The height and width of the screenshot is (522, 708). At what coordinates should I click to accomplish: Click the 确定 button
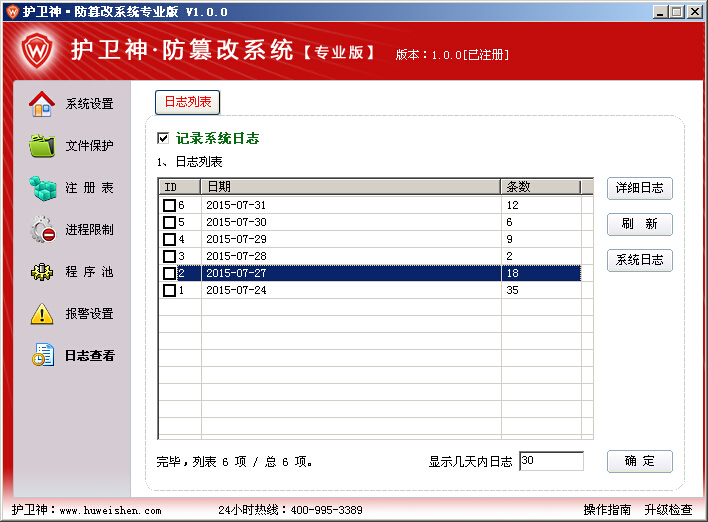tap(640, 461)
